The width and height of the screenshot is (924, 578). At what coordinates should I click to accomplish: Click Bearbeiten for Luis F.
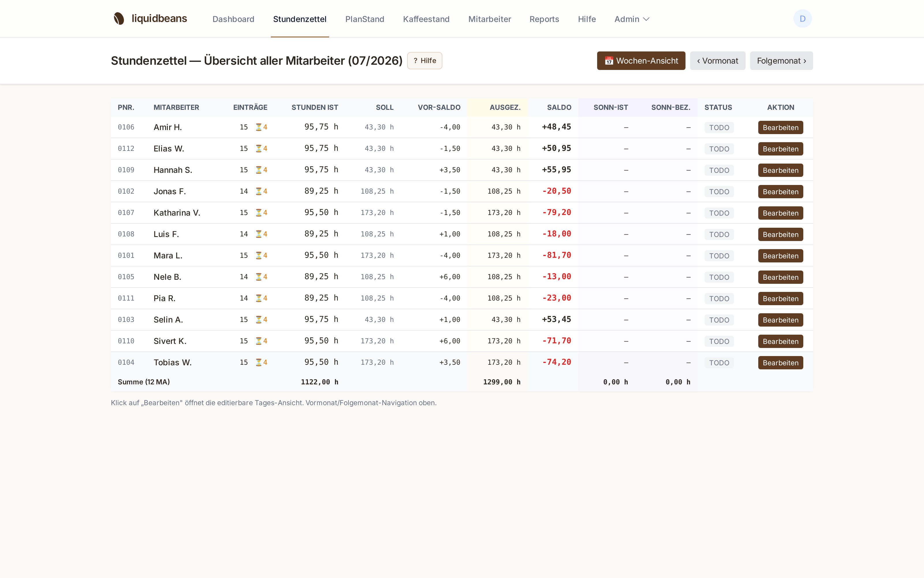point(780,235)
